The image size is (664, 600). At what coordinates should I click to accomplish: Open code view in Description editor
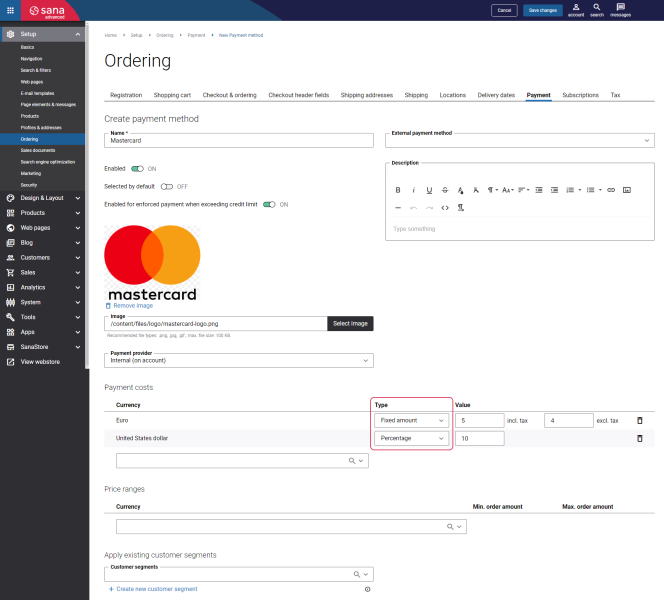[445, 207]
